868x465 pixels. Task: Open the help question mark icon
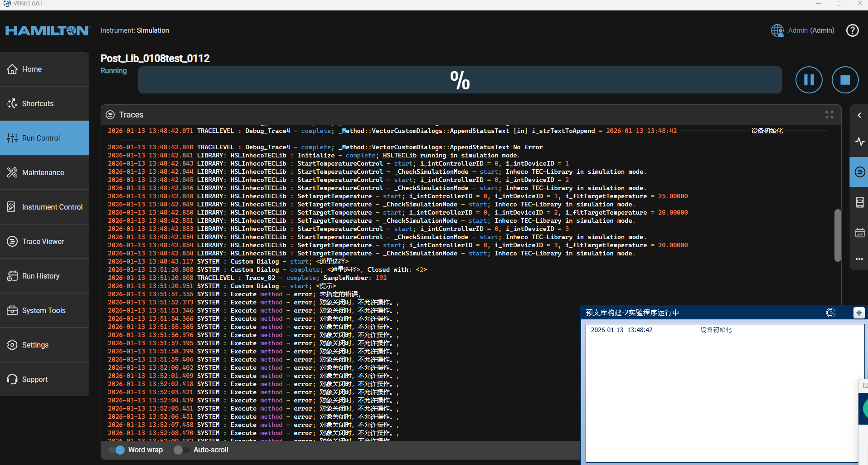pos(852,30)
